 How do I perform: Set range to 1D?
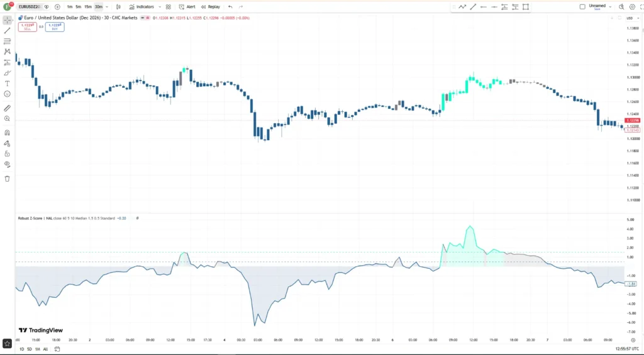tap(22, 349)
